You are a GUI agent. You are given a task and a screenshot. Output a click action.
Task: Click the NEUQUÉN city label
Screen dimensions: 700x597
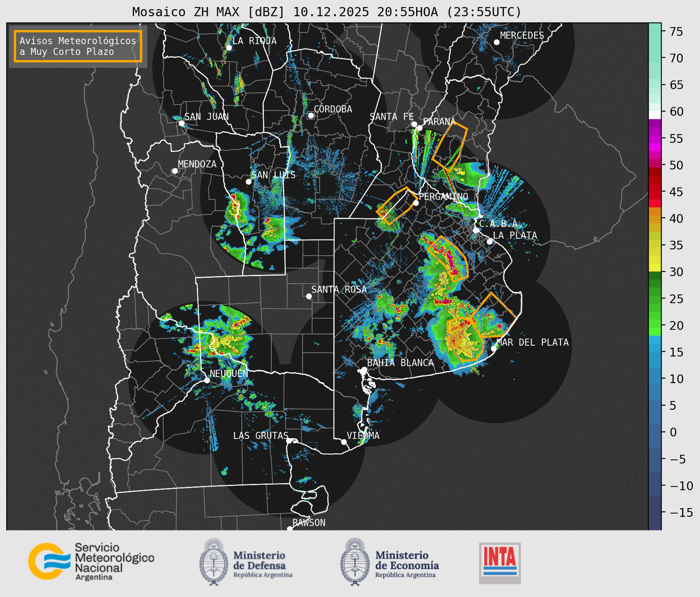pyautogui.click(x=229, y=374)
